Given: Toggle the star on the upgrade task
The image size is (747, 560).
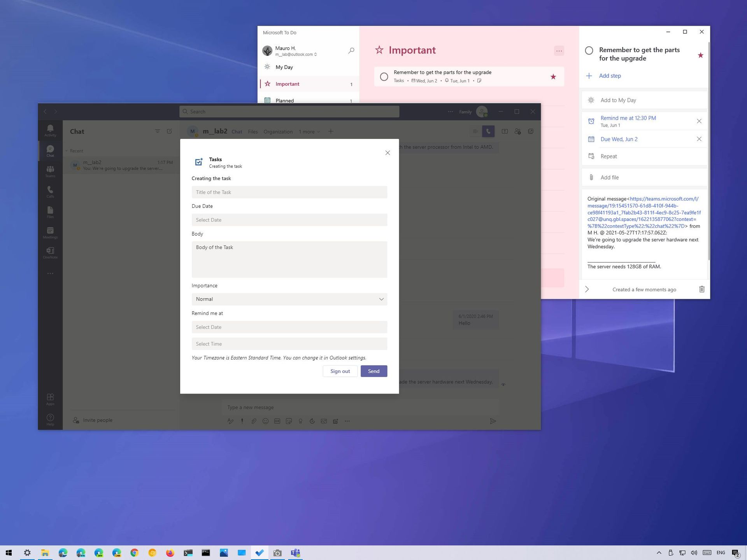Looking at the screenshot, I should [553, 77].
